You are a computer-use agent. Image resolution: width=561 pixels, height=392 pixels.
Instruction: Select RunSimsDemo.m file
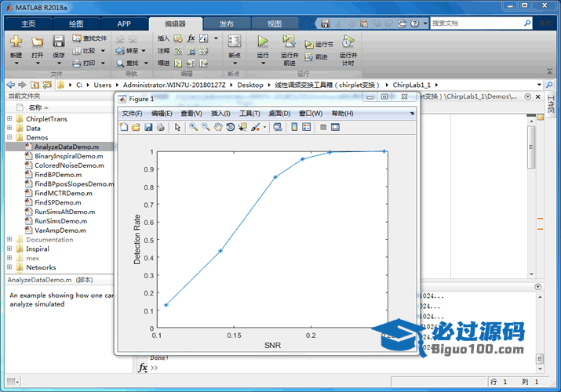click(x=61, y=221)
